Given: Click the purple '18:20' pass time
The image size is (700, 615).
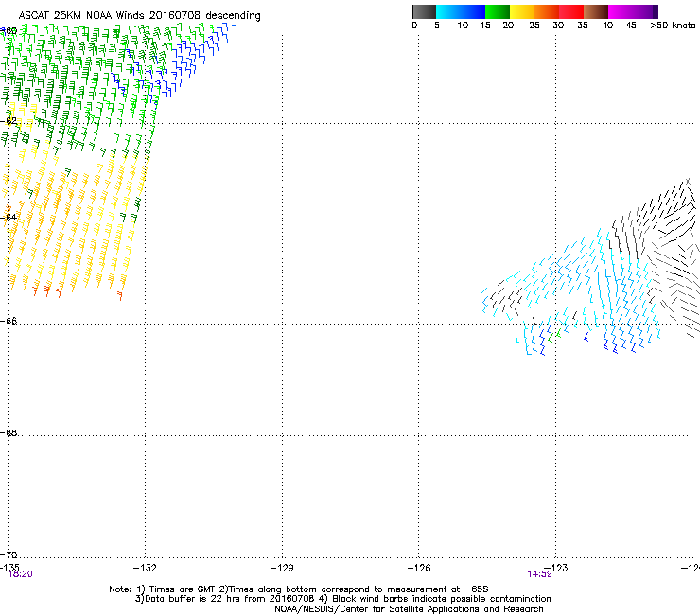Looking at the screenshot, I should [x=21, y=574].
